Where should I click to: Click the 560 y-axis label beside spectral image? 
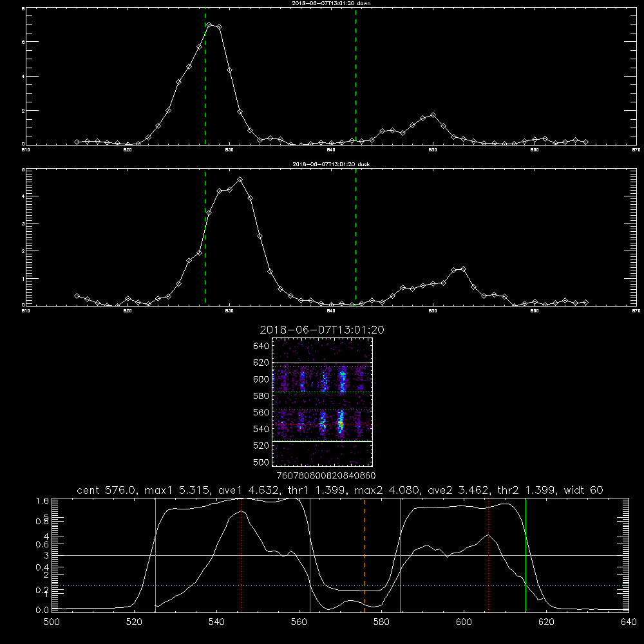click(261, 412)
